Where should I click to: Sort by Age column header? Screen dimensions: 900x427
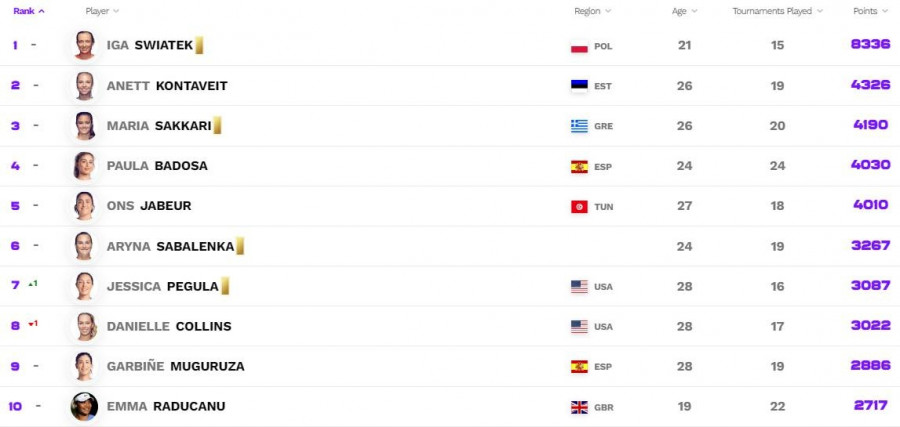684,11
